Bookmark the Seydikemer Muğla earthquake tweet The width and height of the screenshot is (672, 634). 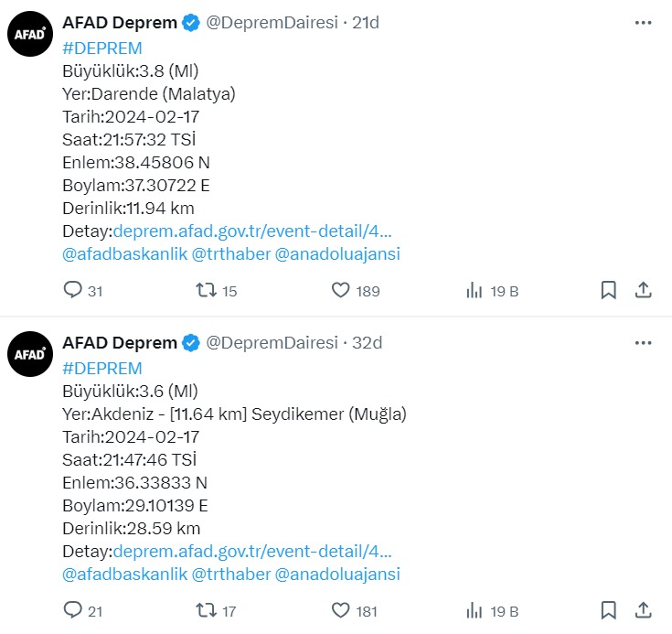click(609, 610)
